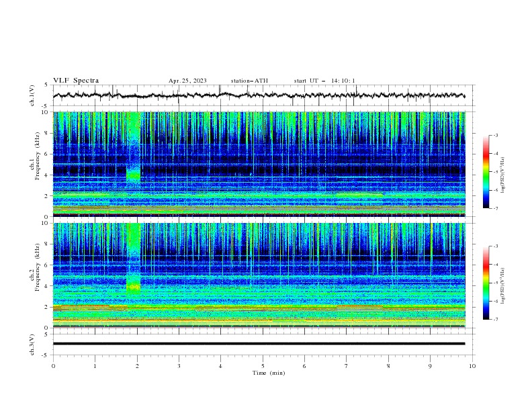The height and width of the screenshot is (411, 532).
Task: Click time-axis tick label "7" at the bottom
Action: click(347, 366)
